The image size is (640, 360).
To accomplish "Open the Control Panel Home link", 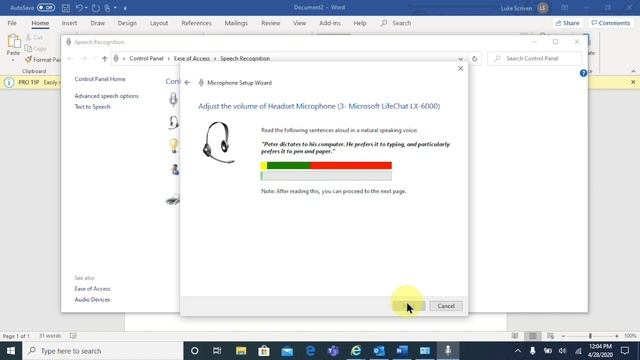I will [100, 79].
